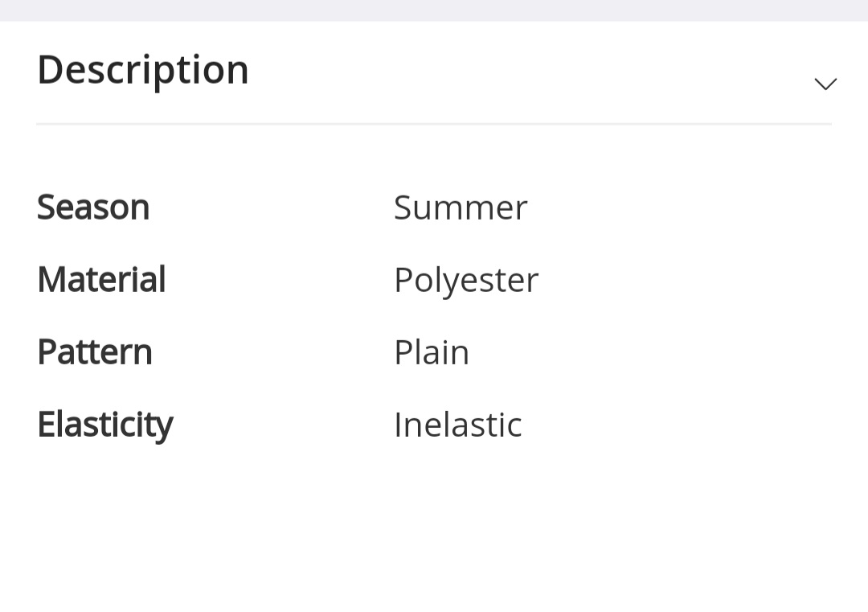This screenshot has width=868, height=612.
Task: Select the Elasticity label
Action: click(105, 425)
